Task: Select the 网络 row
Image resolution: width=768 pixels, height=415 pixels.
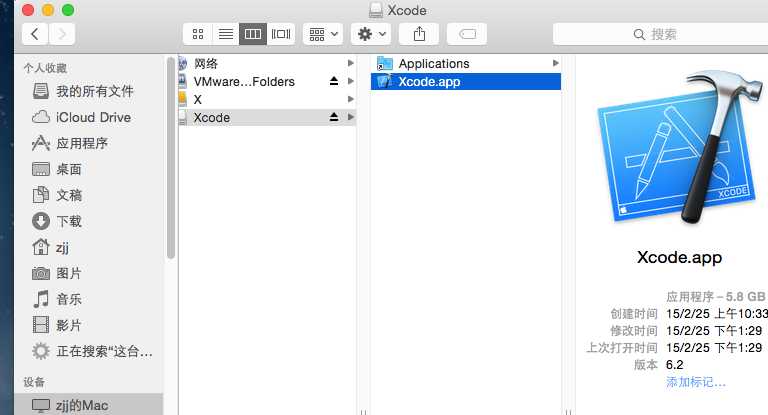Action: (x=267, y=63)
